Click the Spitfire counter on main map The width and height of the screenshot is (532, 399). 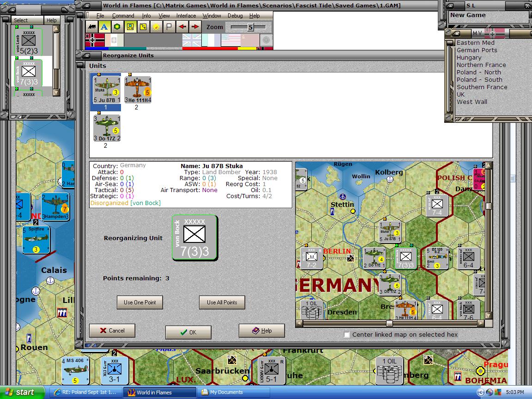pos(36,240)
